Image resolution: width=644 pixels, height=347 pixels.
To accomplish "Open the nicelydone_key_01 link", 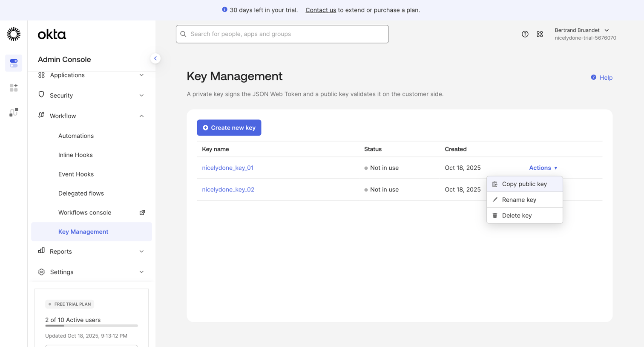I will coord(227,168).
